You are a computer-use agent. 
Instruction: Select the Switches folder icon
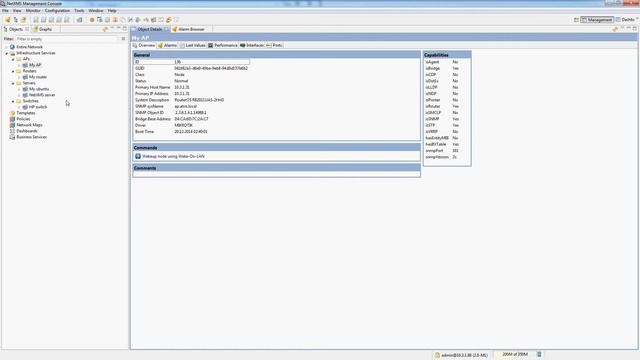coord(19,101)
